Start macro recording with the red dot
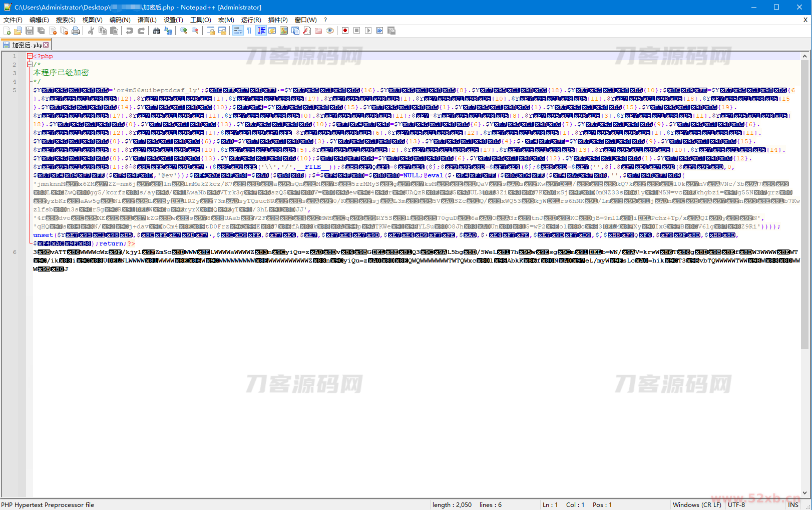This screenshot has height=510, width=812. [x=345, y=31]
